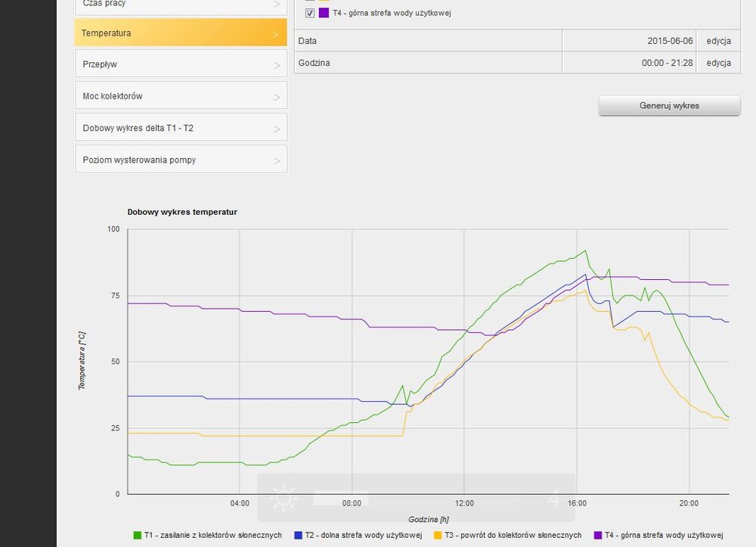Open Poziom wysterowania pompy section
This screenshot has height=547, width=756.
tap(181, 160)
